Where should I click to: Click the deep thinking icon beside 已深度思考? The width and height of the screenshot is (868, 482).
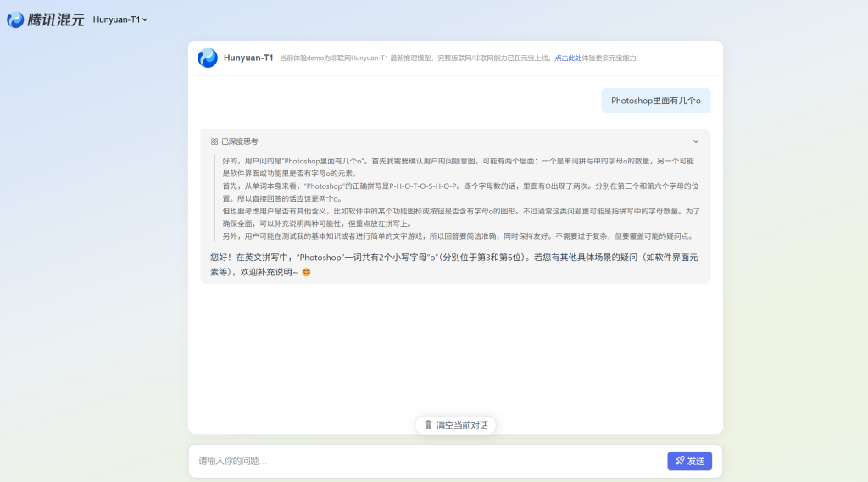coord(214,141)
